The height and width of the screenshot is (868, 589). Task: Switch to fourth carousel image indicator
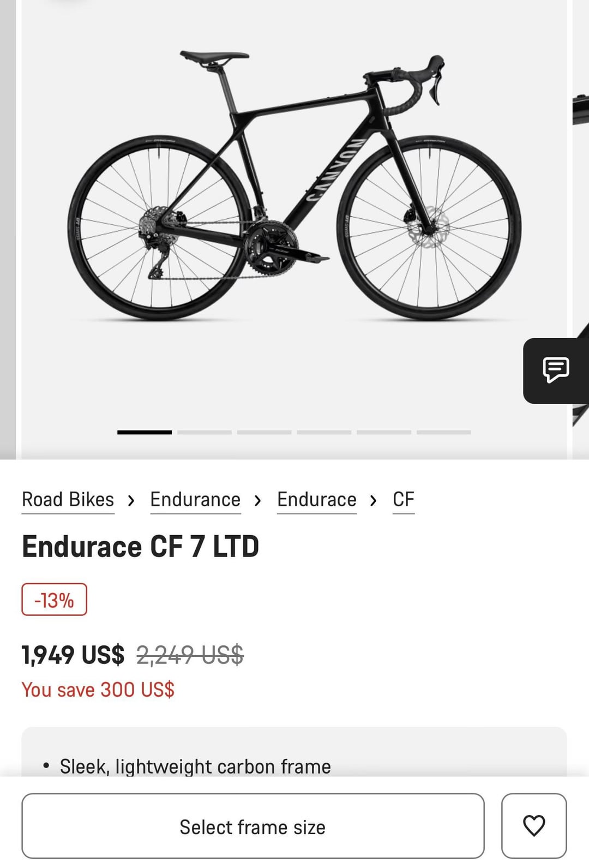[x=324, y=432]
